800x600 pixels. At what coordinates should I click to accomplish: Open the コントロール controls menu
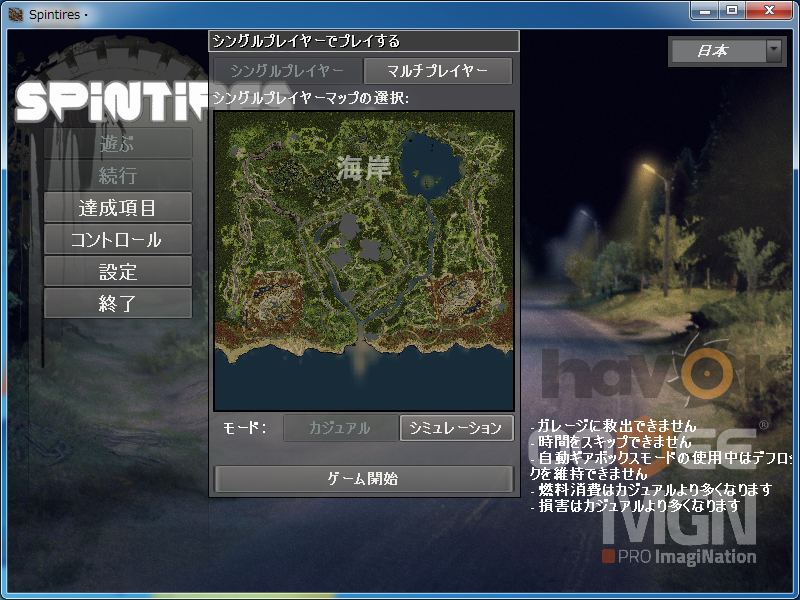tap(118, 240)
